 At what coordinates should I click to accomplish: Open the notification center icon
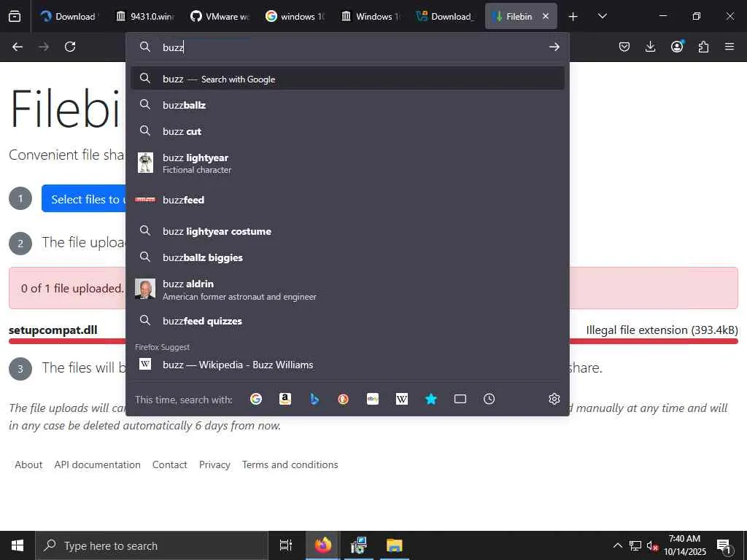tap(724, 545)
